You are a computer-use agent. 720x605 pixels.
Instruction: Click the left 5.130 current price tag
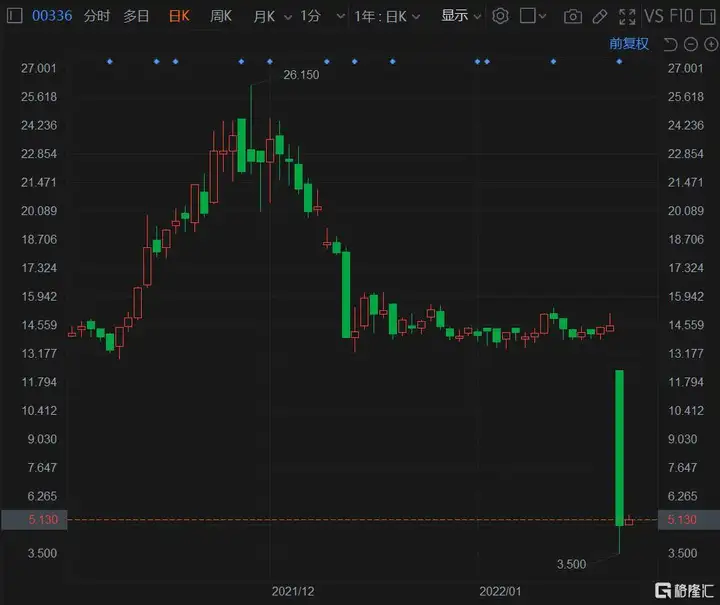click(34, 520)
